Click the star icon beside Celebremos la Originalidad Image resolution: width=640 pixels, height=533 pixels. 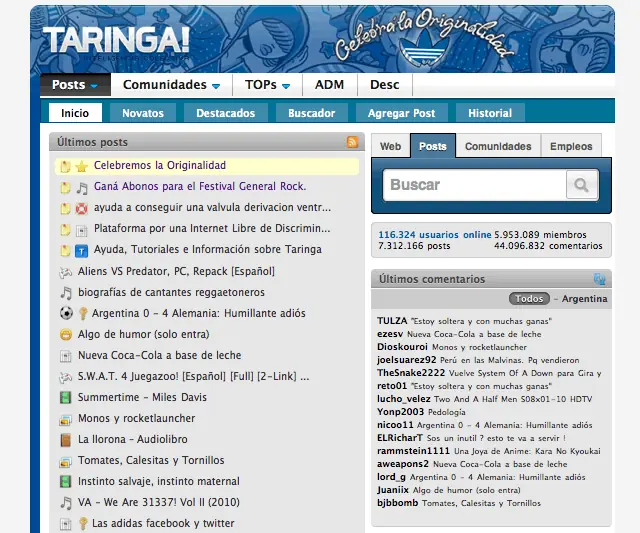(x=82, y=166)
